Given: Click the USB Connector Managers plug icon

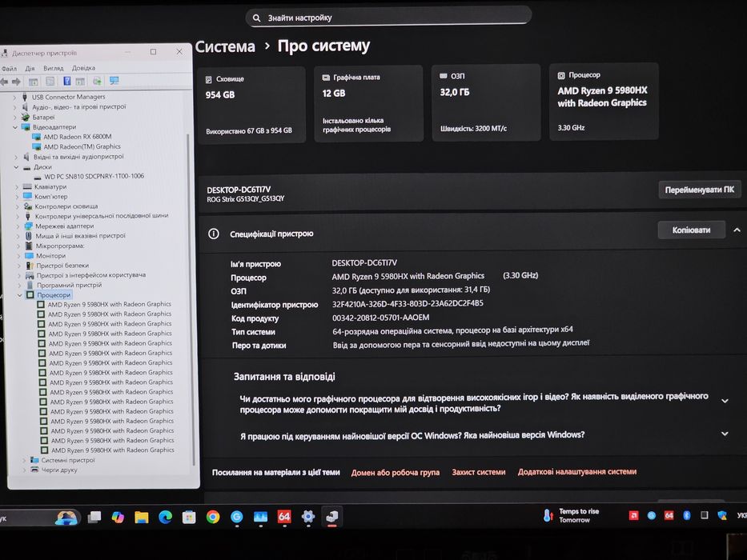Looking at the screenshot, I should point(25,97).
